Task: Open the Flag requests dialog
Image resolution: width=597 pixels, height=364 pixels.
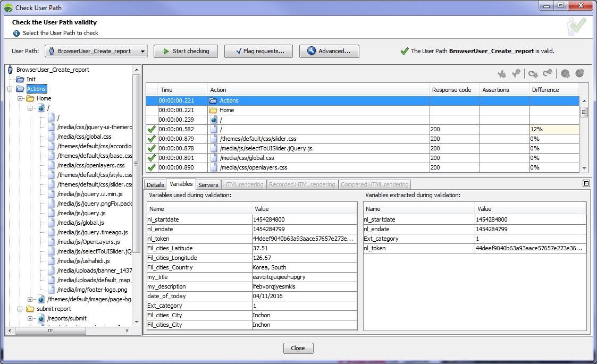Action: click(258, 52)
